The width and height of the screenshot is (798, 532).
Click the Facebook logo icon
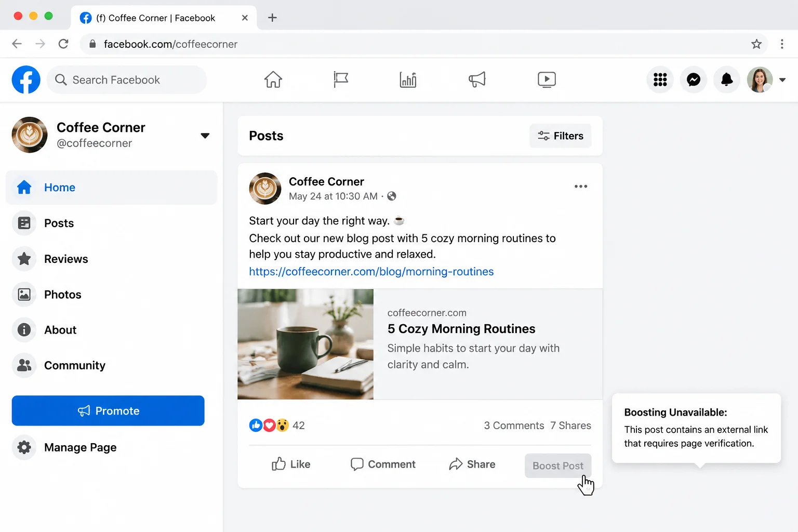[x=26, y=79]
